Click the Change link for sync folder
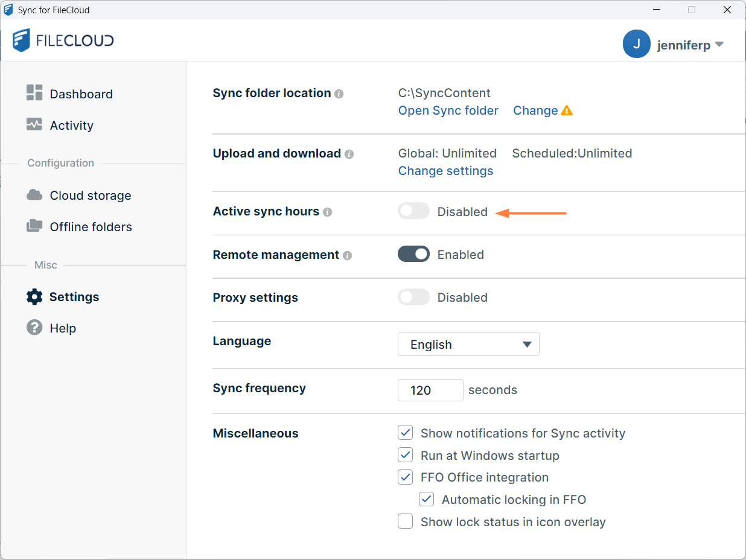Screen dimensions: 746x560 pos(535,110)
